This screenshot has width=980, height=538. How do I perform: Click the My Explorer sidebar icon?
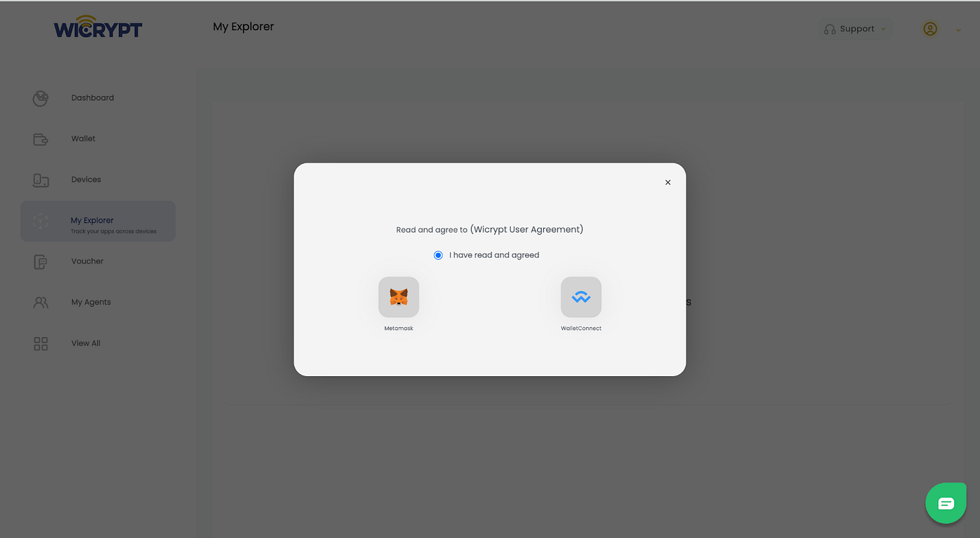[x=41, y=221]
